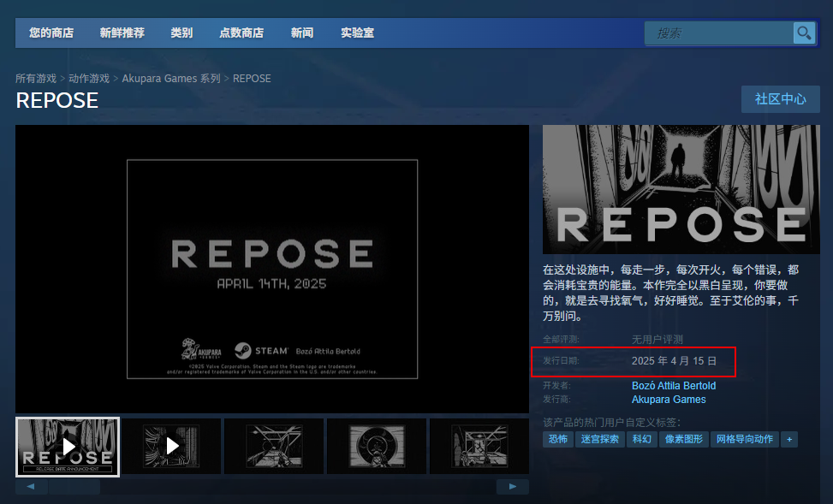This screenshot has height=504, width=833.
Task: Open the 实验室 menu
Action: coord(357,33)
